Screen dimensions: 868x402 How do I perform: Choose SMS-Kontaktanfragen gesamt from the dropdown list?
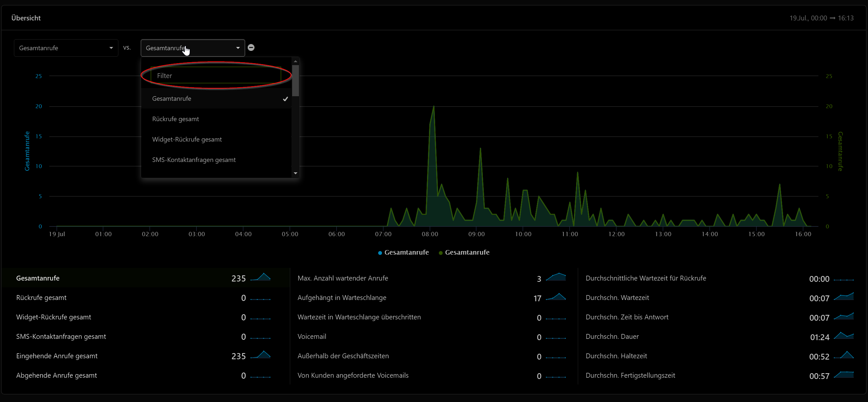(x=194, y=160)
